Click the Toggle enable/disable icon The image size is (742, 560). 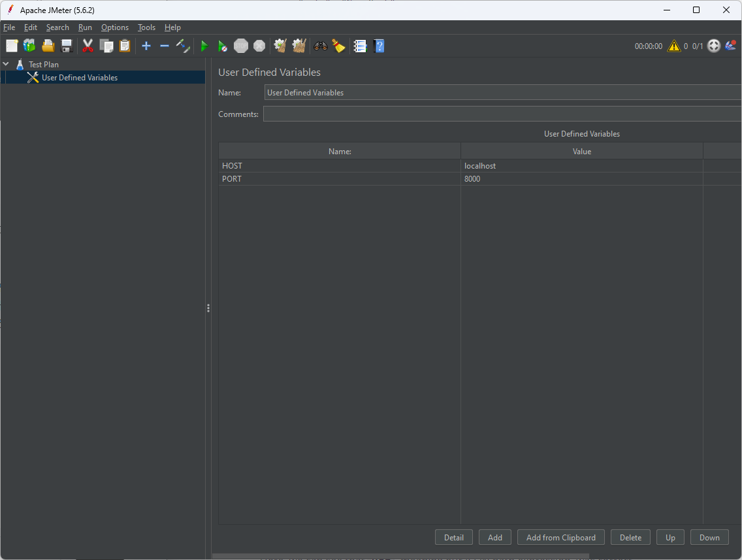[x=183, y=46]
